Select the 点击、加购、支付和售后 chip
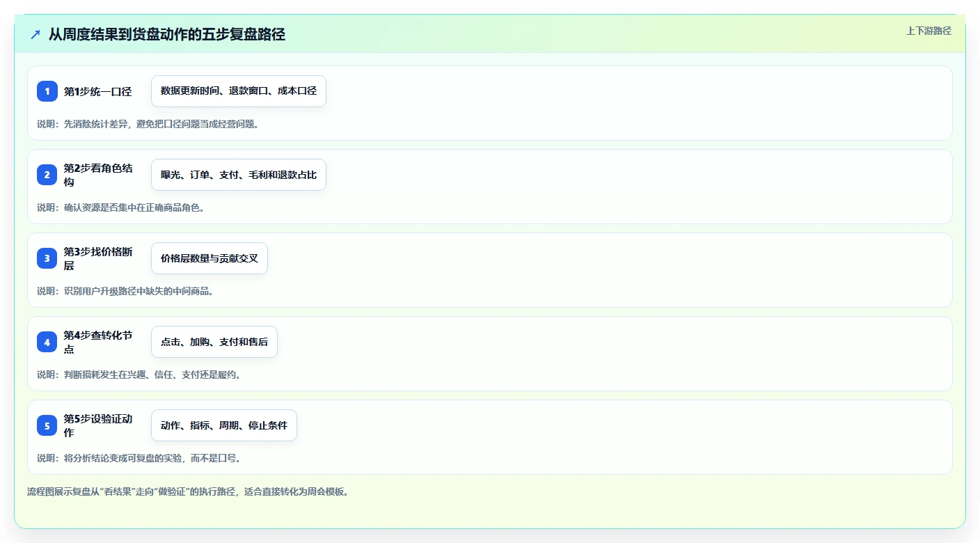 [x=214, y=342]
